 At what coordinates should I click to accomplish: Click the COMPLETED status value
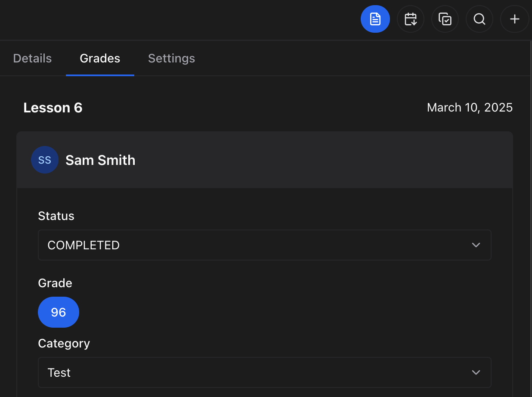(x=84, y=245)
